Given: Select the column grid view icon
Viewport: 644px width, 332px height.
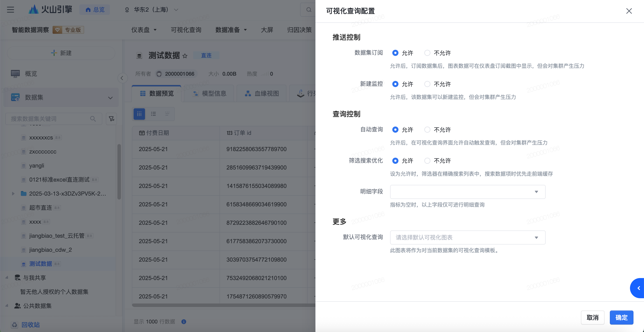Looking at the screenshot, I should pos(139,114).
